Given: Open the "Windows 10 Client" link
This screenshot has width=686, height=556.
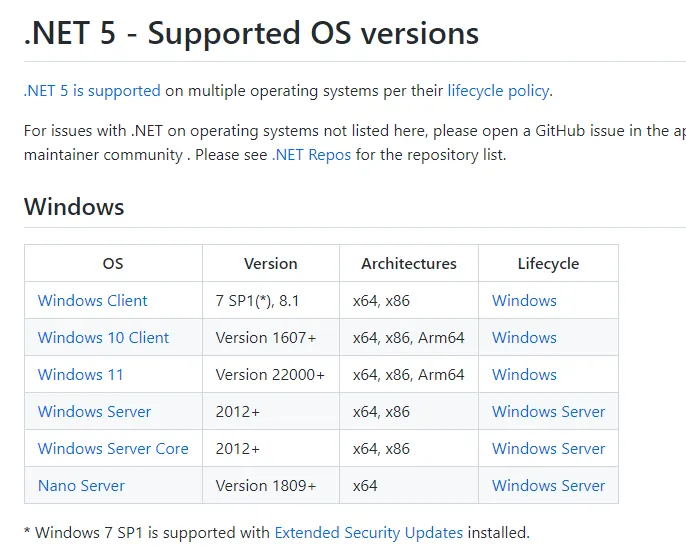Looking at the screenshot, I should tap(103, 338).
